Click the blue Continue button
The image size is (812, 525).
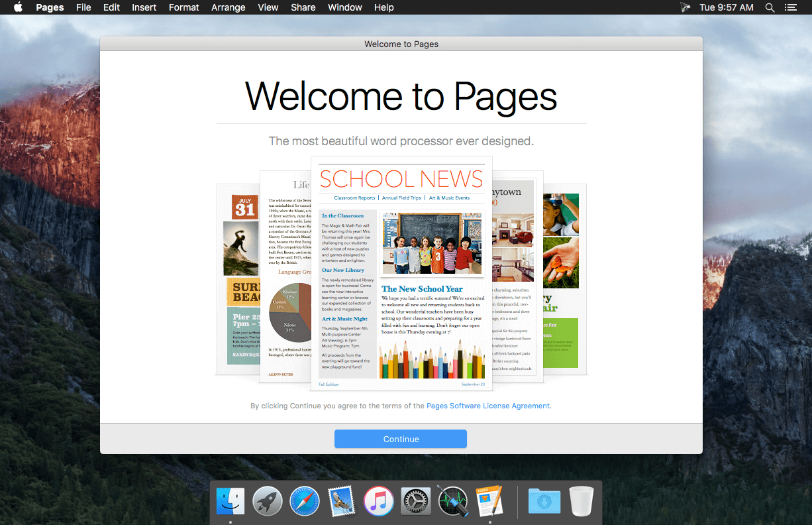coord(401,439)
